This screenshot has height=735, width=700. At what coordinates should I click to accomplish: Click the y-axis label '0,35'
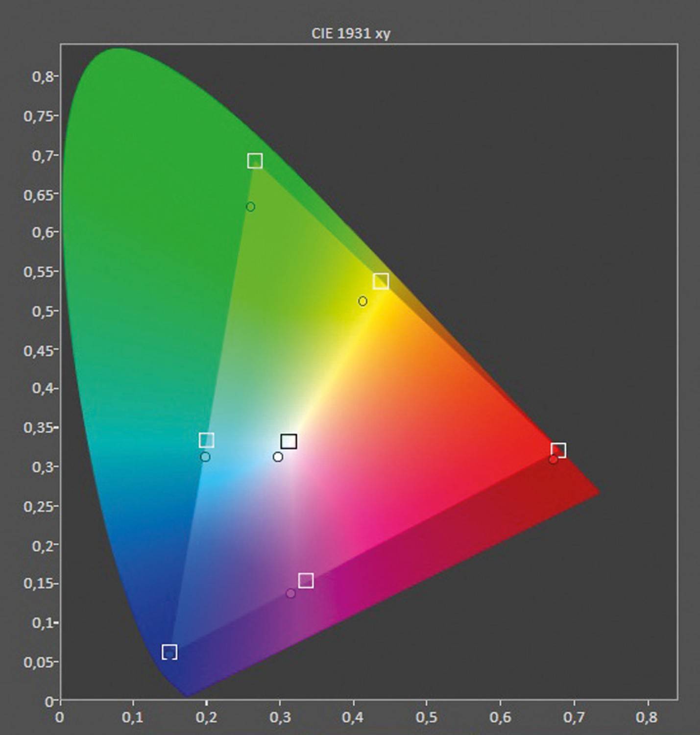click(x=39, y=427)
